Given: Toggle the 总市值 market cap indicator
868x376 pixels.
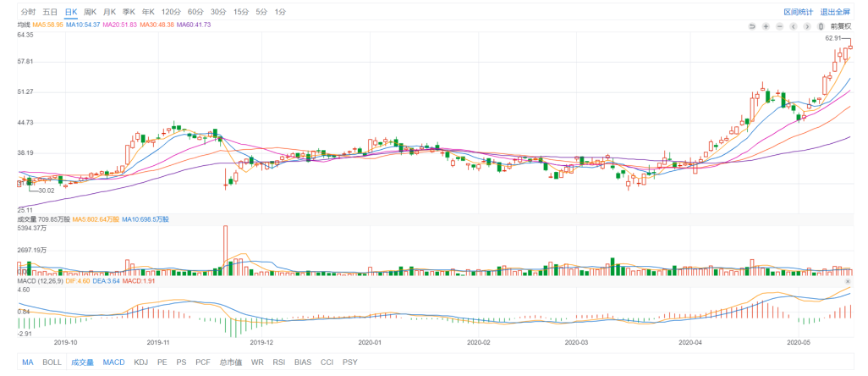Looking at the screenshot, I should click(x=230, y=362).
